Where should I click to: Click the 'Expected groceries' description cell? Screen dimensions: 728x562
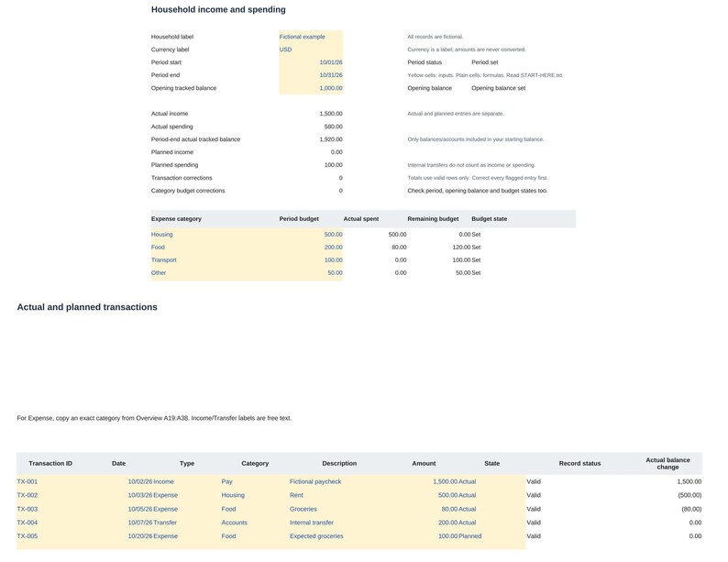coord(316,536)
